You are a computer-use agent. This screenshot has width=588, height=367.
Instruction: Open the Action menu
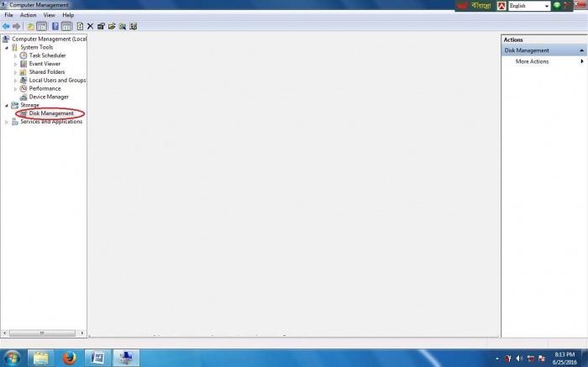point(28,15)
